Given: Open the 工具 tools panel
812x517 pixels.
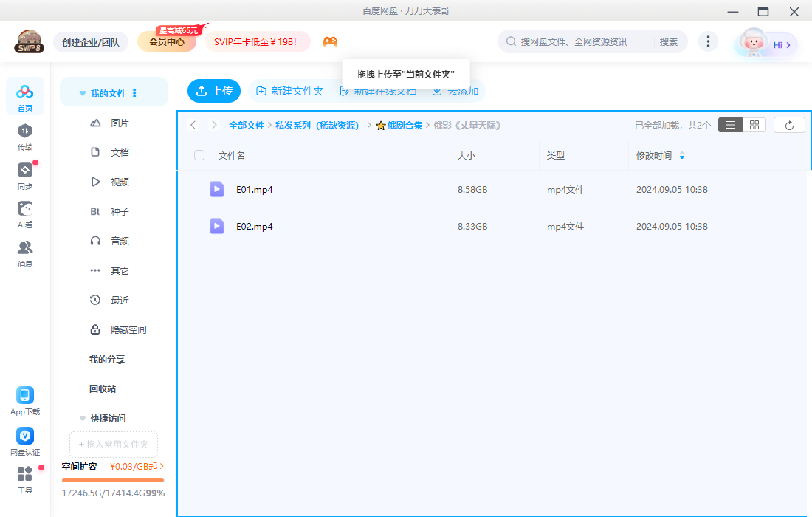Looking at the screenshot, I should tap(24, 479).
